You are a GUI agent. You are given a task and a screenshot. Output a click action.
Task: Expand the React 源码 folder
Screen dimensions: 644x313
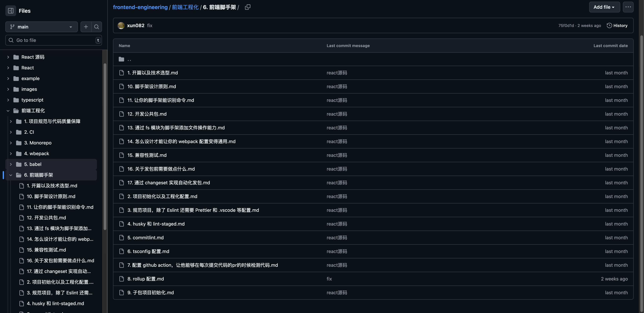[8, 57]
